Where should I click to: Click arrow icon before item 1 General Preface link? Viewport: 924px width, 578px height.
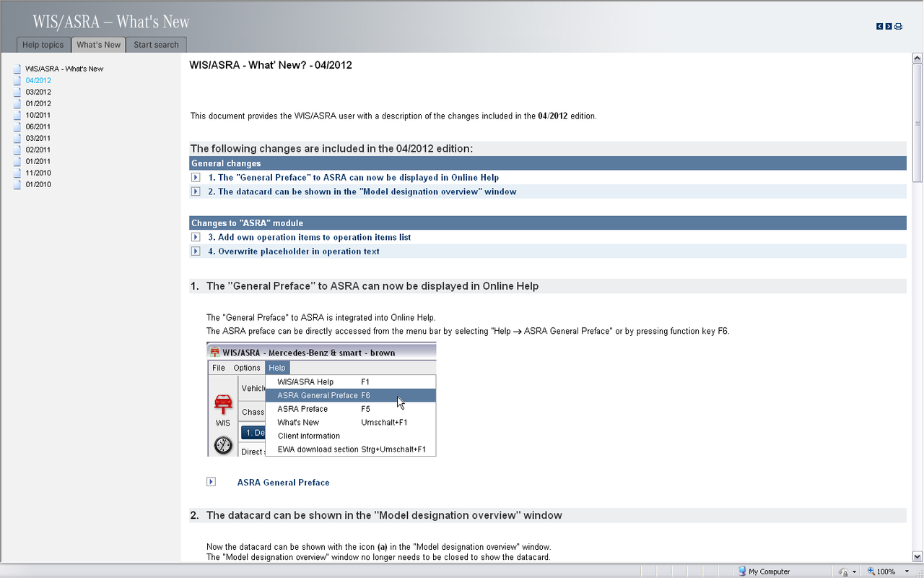[196, 177]
